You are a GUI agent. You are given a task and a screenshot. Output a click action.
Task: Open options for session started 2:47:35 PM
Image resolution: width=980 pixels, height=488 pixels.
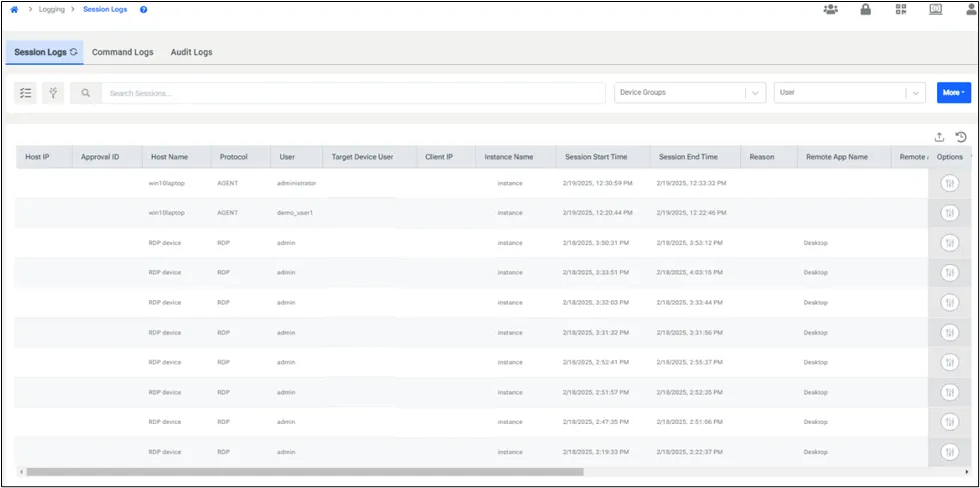pyautogui.click(x=949, y=422)
